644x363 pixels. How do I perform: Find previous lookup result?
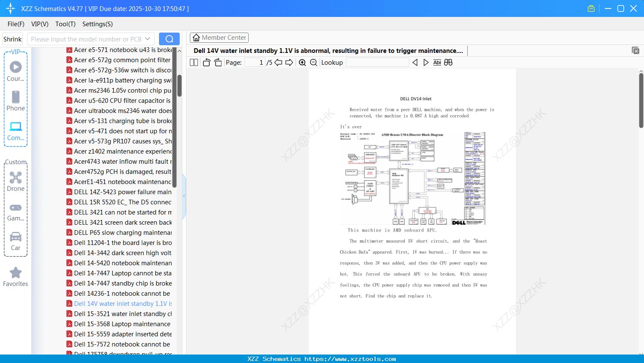(x=415, y=63)
